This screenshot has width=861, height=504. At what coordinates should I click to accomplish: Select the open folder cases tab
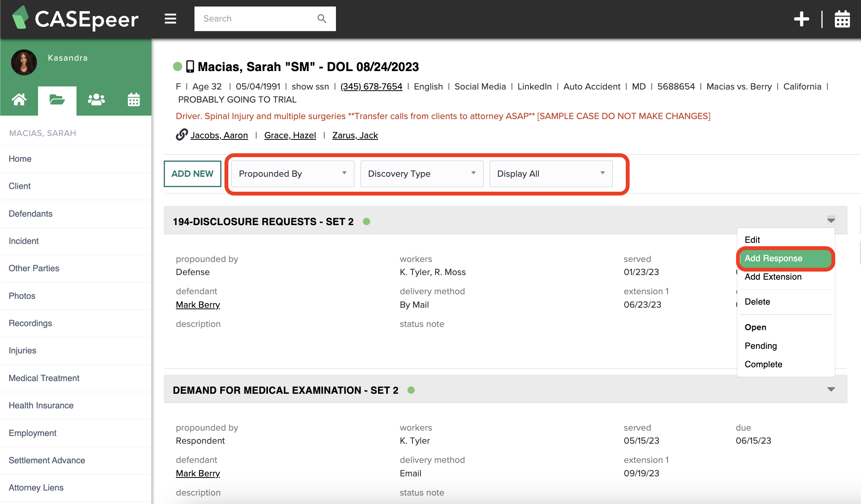[57, 100]
